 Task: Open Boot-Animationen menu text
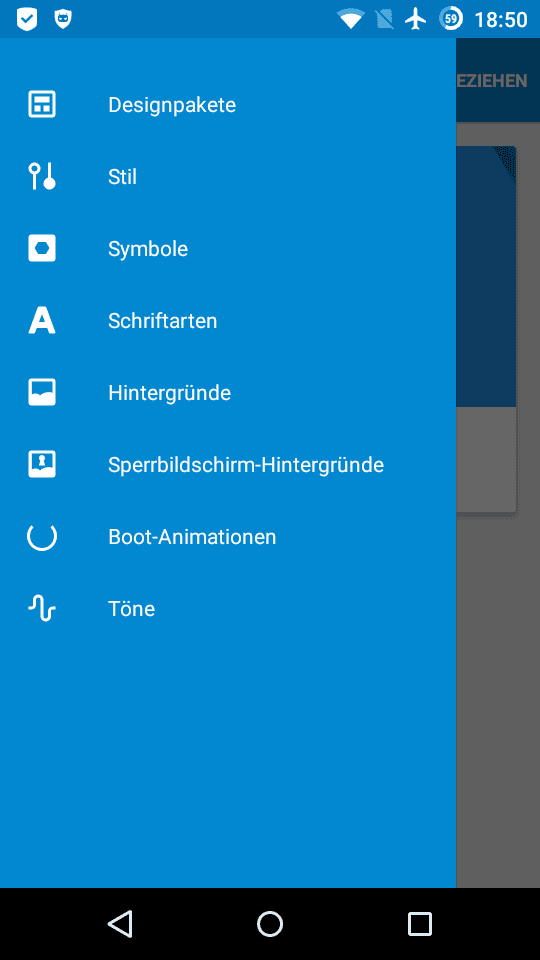point(192,537)
